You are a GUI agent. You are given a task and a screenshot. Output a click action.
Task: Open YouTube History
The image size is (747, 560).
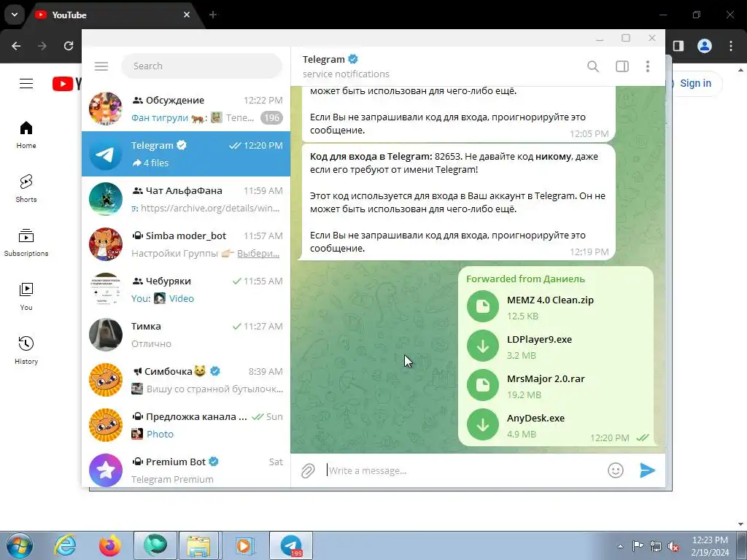pyautogui.click(x=26, y=350)
